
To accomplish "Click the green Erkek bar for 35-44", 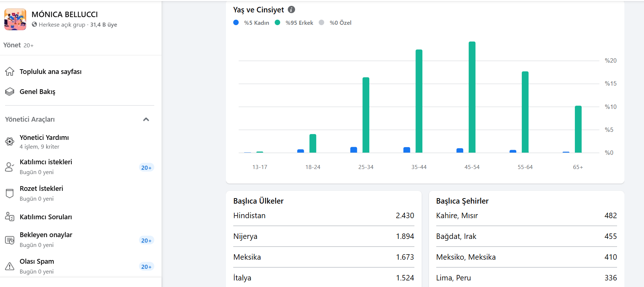I will 419,101.
